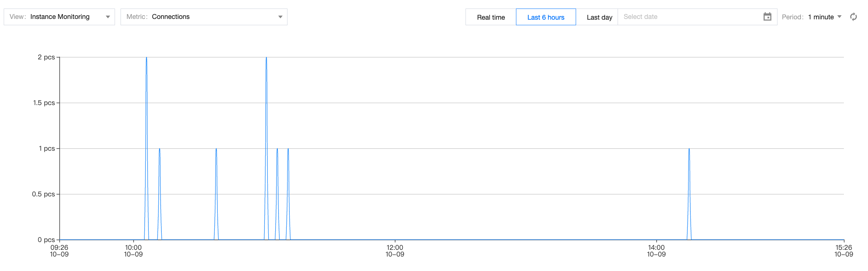The height and width of the screenshot is (271, 868).
Task: Click 1 pcs spike just after 10:00
Action: click(x=160, y=149)
